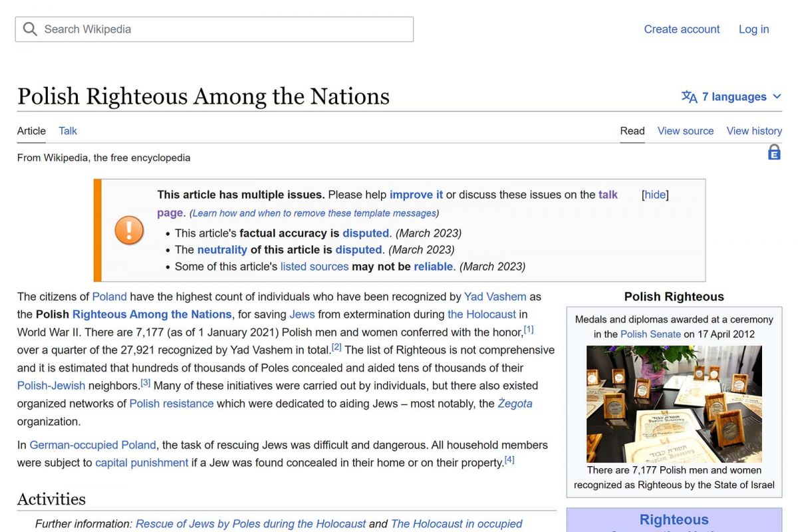Follow the Żegota organization link
The height and width of the screenshot is (532, 798).
coord(515,404)
